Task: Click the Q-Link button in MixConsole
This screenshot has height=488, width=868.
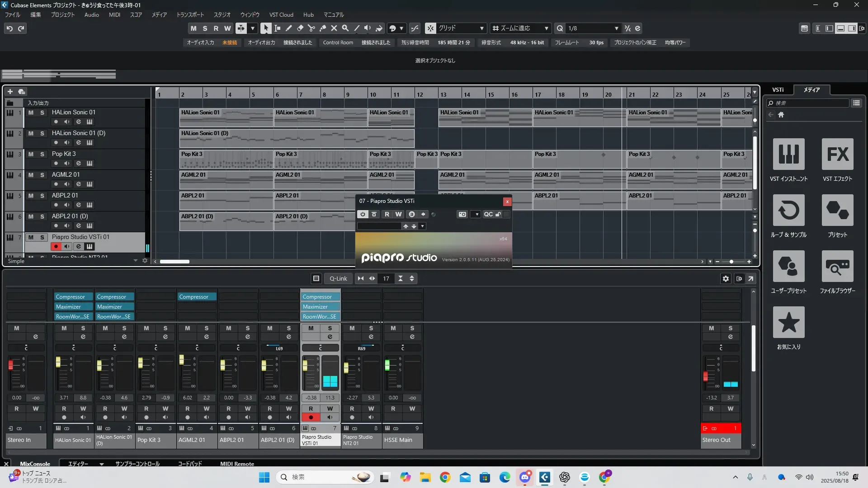Action: click(x=338, y=279)
